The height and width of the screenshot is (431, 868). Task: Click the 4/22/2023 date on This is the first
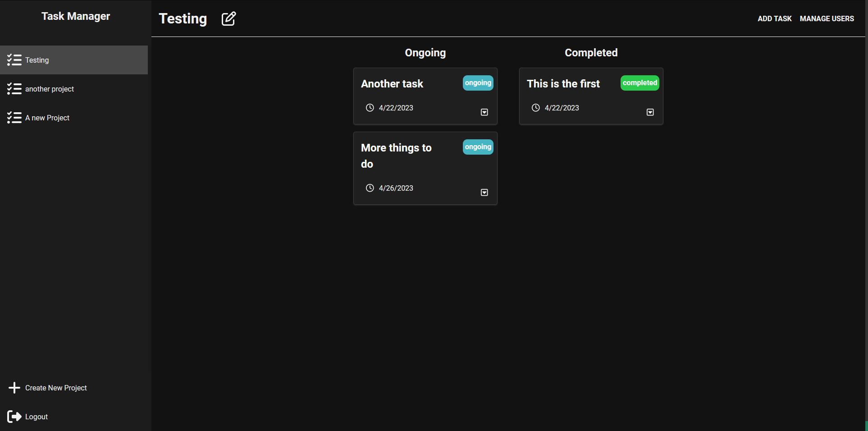tap(562, 108)
